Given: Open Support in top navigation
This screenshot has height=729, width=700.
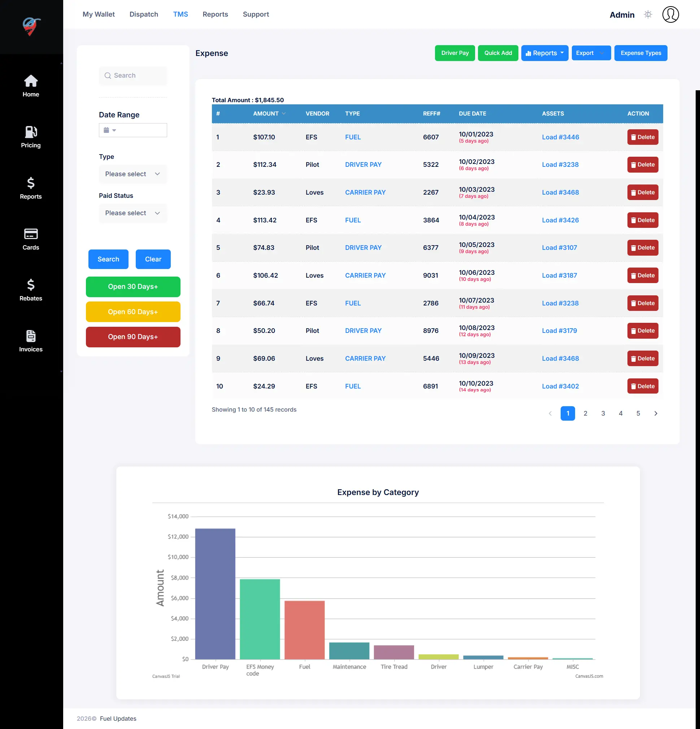Looking at the screenshot, I should [256, 14].
